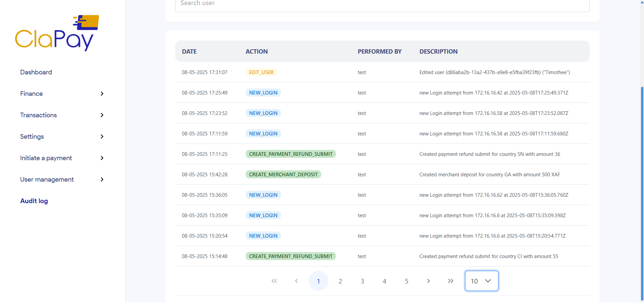Click the chevron next to Finance
644x306 pixels.
pos(102,94)
